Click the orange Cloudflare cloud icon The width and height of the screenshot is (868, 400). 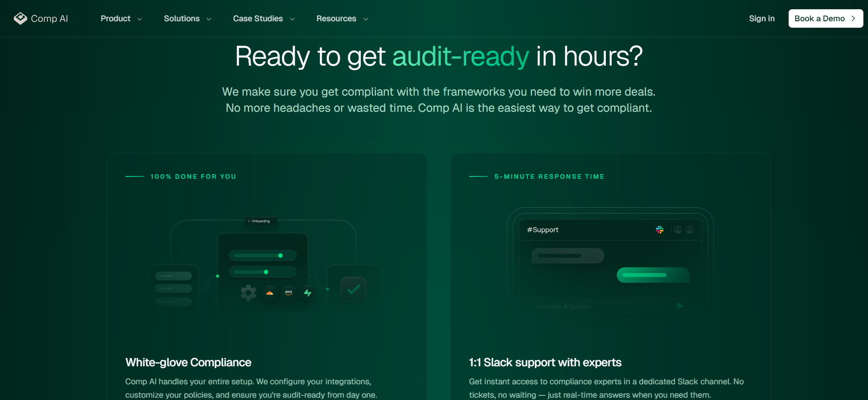click(x=269, y=293)
